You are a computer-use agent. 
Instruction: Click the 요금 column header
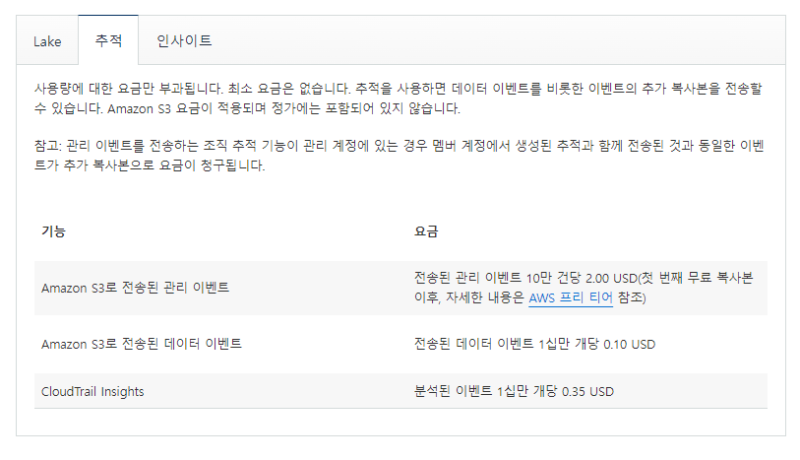(x=426, y=232)
